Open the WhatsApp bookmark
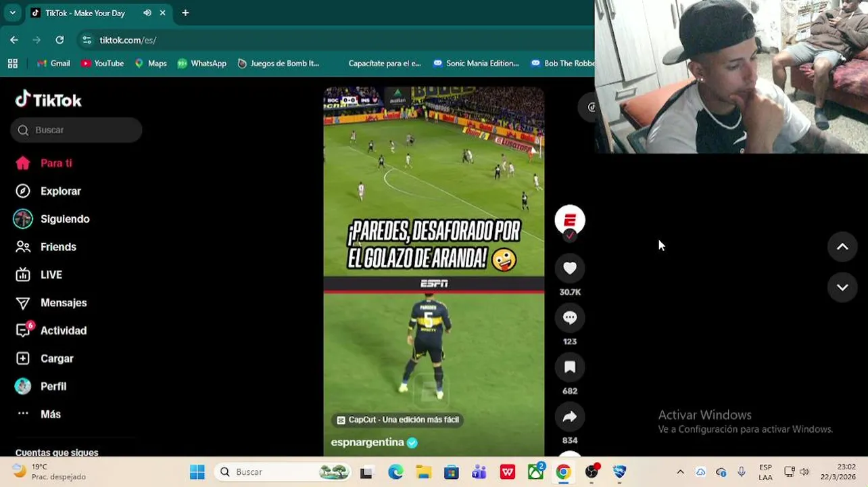 pos(201,63)
